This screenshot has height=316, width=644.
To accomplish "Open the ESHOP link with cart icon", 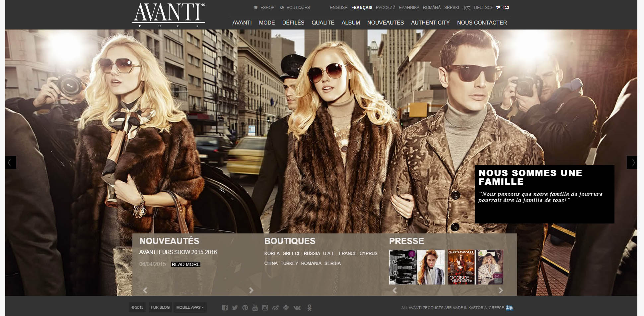I will pos(264,7).
